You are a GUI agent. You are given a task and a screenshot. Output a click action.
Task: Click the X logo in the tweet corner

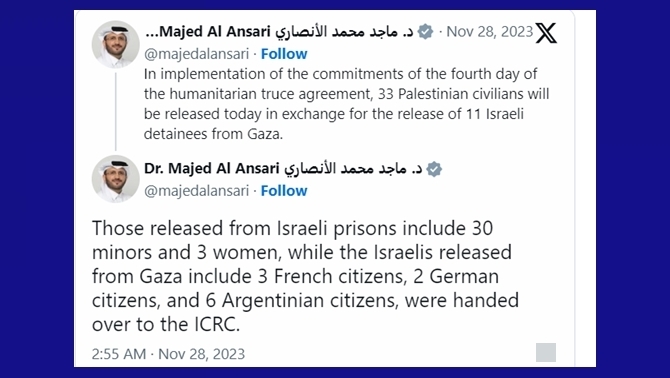click(546, 33)
